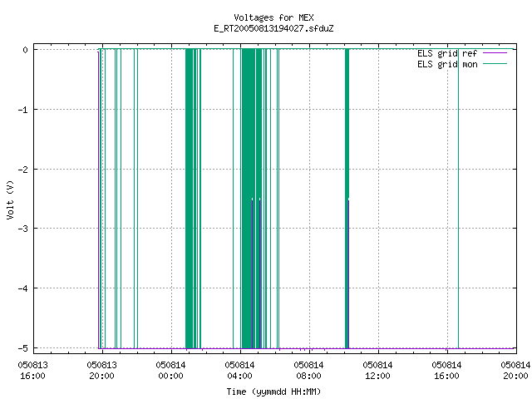Click the purple legend line sample
The height and width of the screenshot is (399, 532).
[x=495, y=53]
